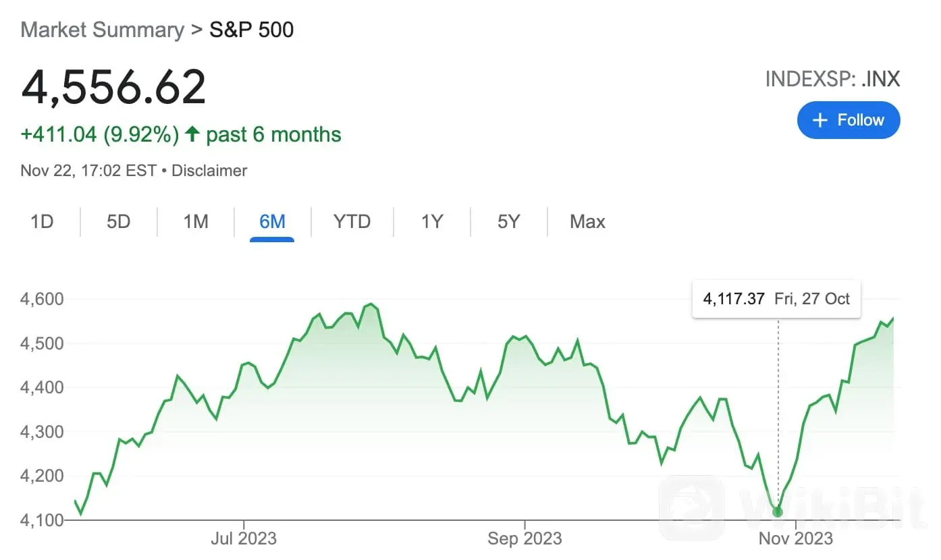Image resolution: width=941 pixels, height=560 pixels.
Task: Click the S&P 500 breadcrumb title
Action: [251, 30]
